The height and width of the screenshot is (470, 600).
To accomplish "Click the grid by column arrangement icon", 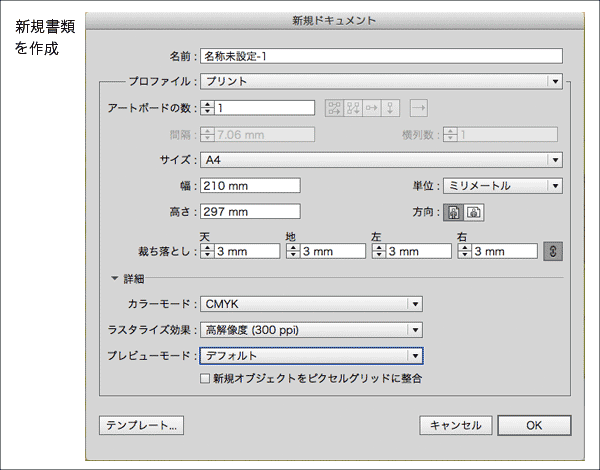I will [353, 108].
